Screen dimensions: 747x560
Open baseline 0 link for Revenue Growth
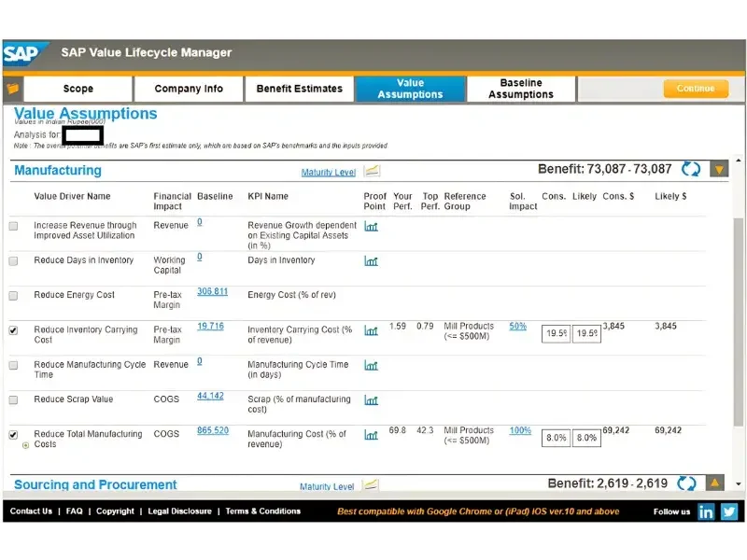200,222
